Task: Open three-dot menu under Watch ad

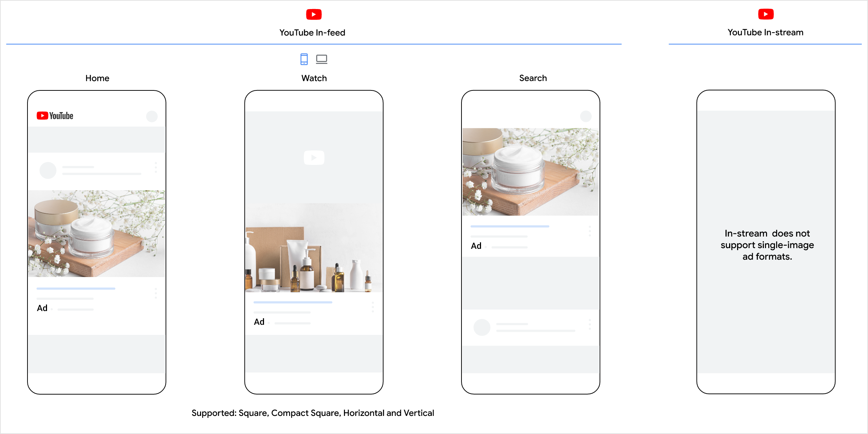Action: (x=373, y=307)
